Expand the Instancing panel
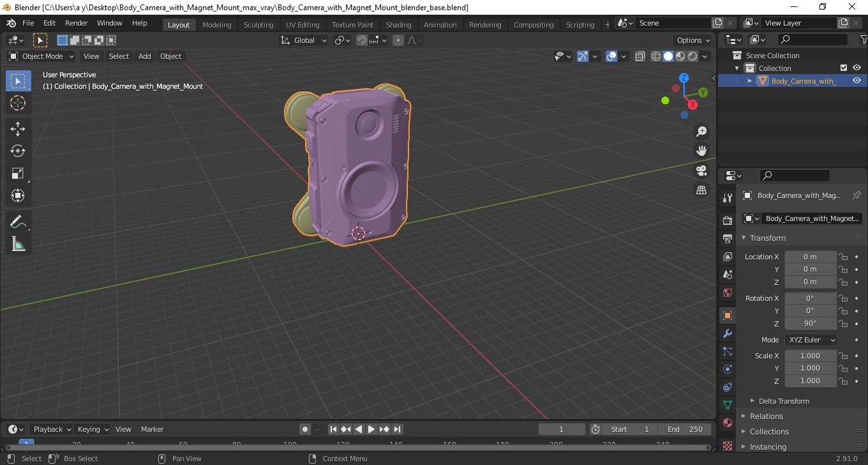 click(768, 446)
